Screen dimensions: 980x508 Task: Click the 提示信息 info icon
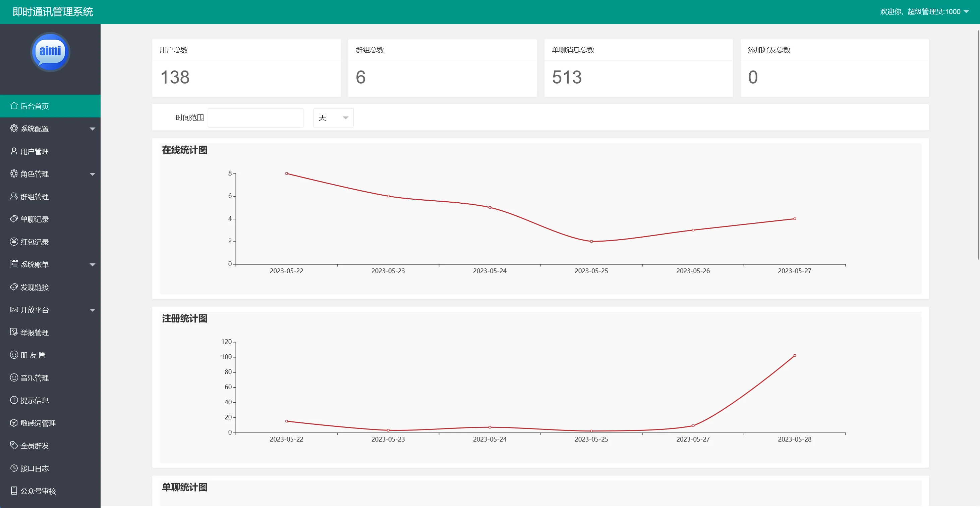pyautogui.click(x=14, y=400)
